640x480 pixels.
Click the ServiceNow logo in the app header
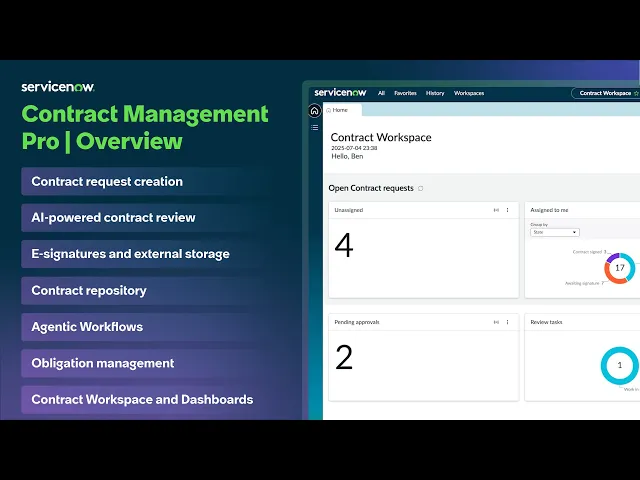[340, 93]
